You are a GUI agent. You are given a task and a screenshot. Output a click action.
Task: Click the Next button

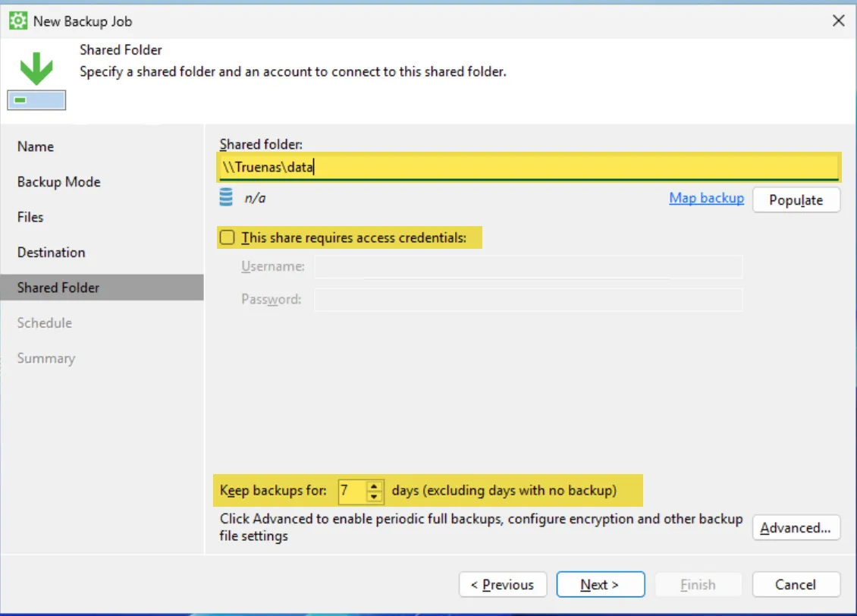point(600,585)
